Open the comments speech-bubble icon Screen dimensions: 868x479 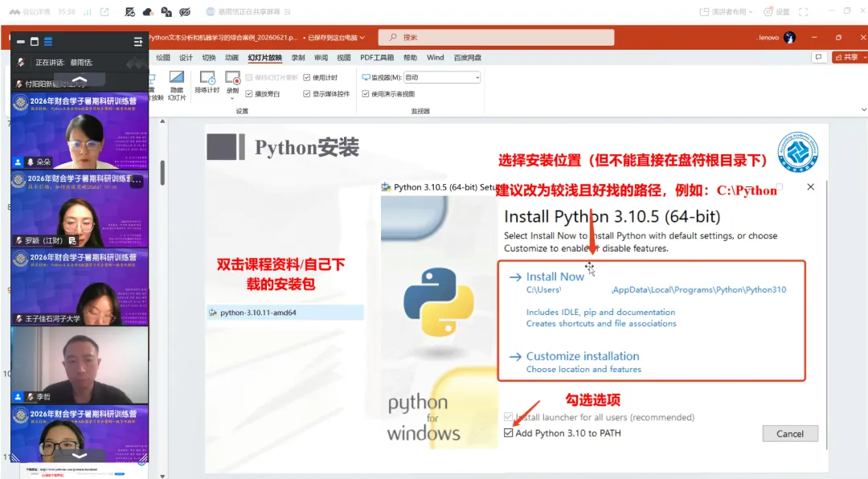click(x=818, y=57)
